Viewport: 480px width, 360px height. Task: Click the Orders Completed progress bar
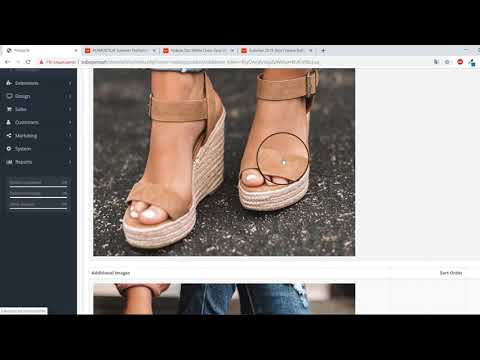[38, 186]
